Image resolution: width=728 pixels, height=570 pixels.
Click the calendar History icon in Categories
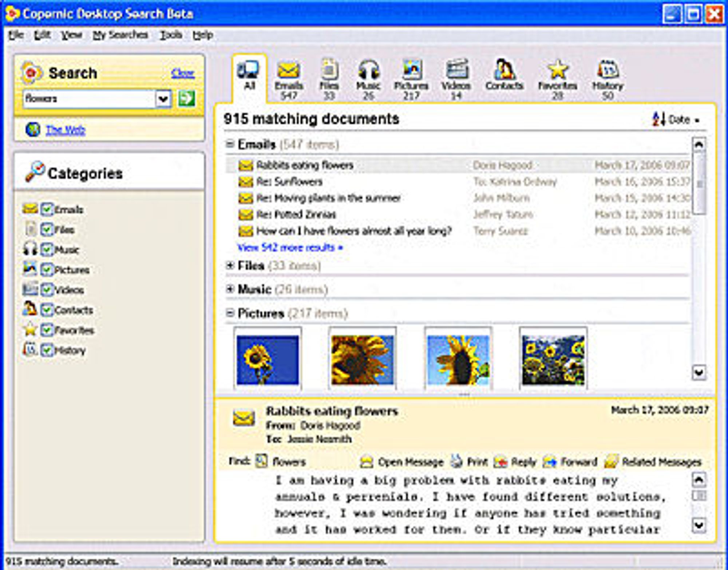coord(30,349)
